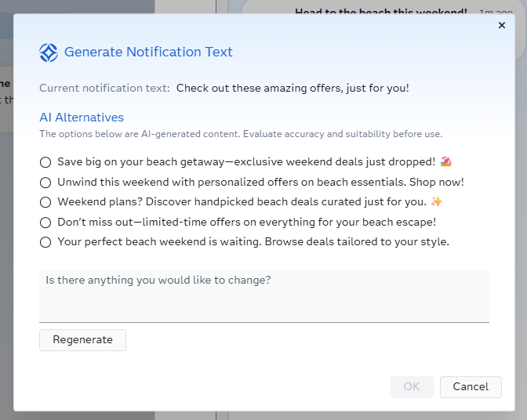
Task: Click the 'AI Alternatives' heading
Action: click(x=82, y=118)
